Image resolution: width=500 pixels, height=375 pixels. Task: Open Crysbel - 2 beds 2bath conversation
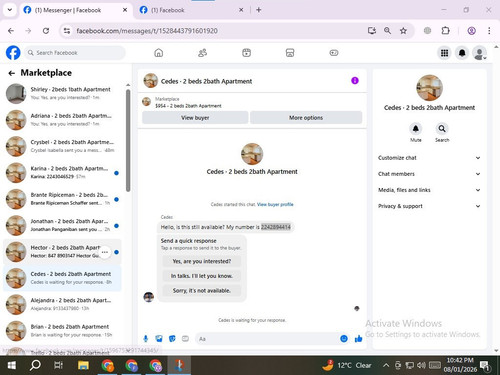pos(62,146)
